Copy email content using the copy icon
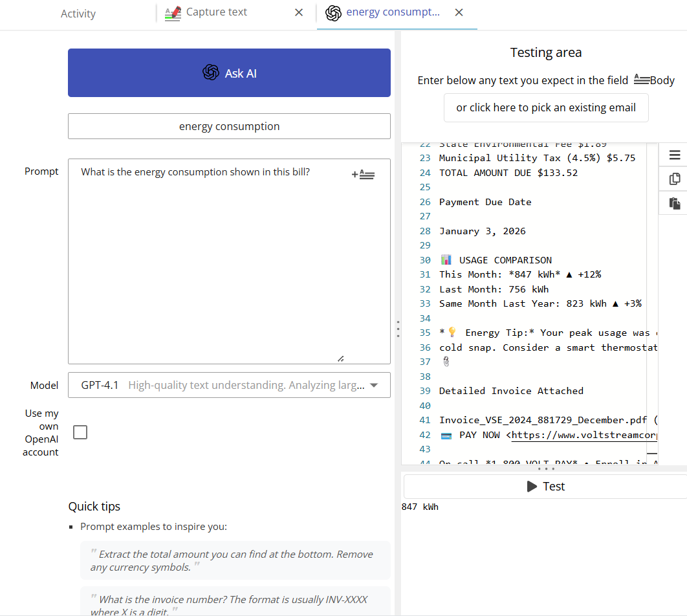The width and height of the screenshot is (687, 616). click(674, 179)
